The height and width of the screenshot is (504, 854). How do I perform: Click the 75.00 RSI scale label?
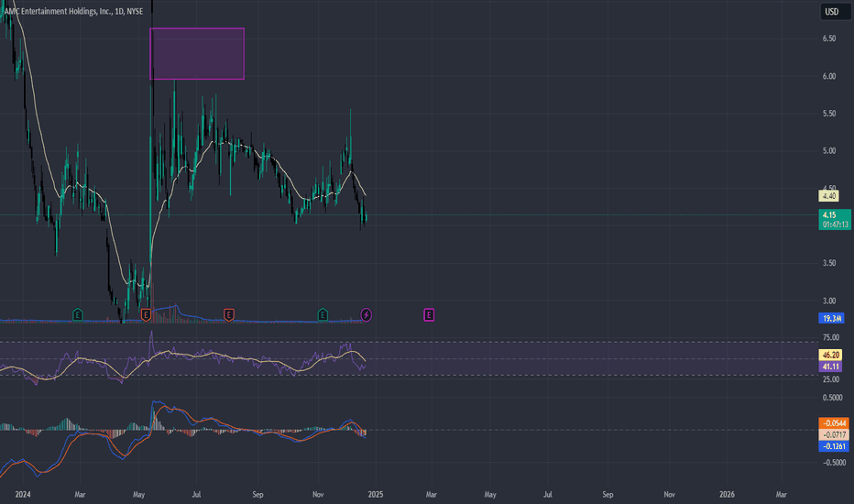831,337
